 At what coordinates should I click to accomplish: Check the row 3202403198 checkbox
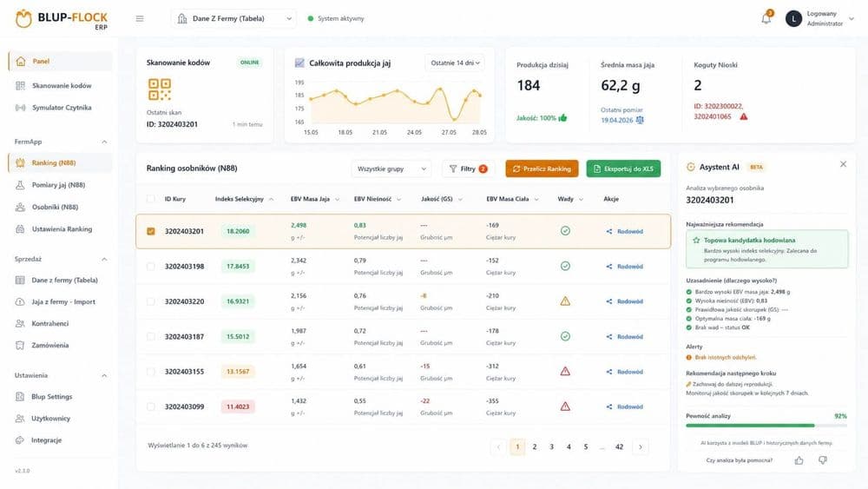coord(150,267)
